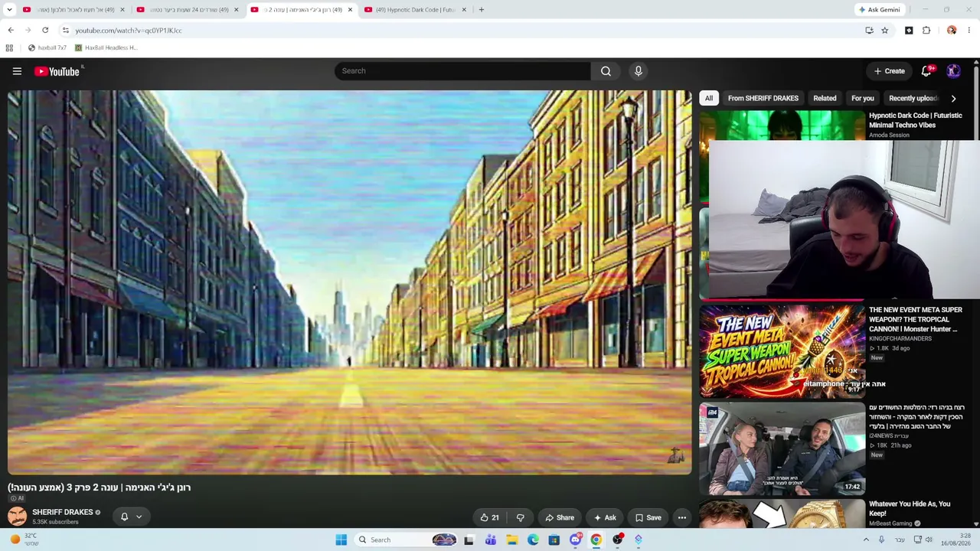The image size is (980, 551).
Task: Open more actions for the video
Action: pyautogui.click(x=681, y=517)
